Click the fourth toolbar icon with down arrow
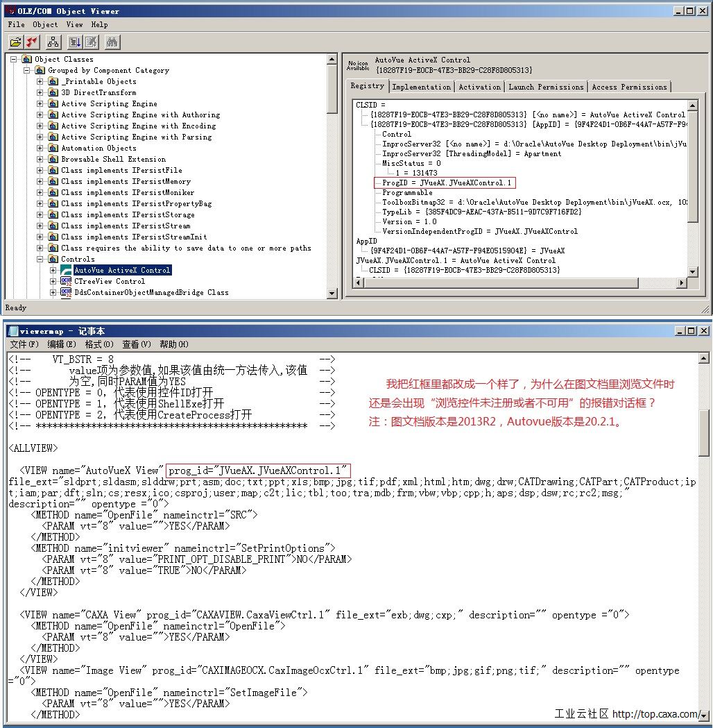The height and width of the screenshot is (728, 713). 75,42
